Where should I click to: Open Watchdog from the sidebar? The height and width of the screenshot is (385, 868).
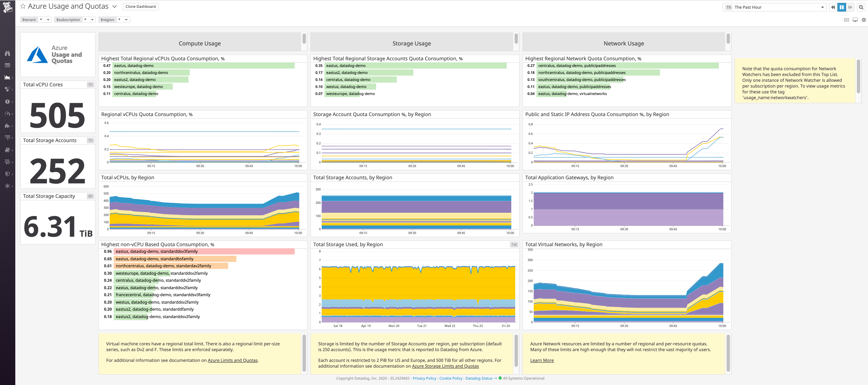click(7, 53)
